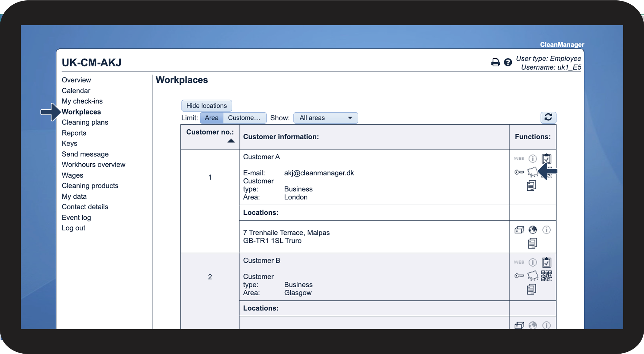Click the Log out link
The width and height of the screenshot is (644, 354).
(73, 228)
